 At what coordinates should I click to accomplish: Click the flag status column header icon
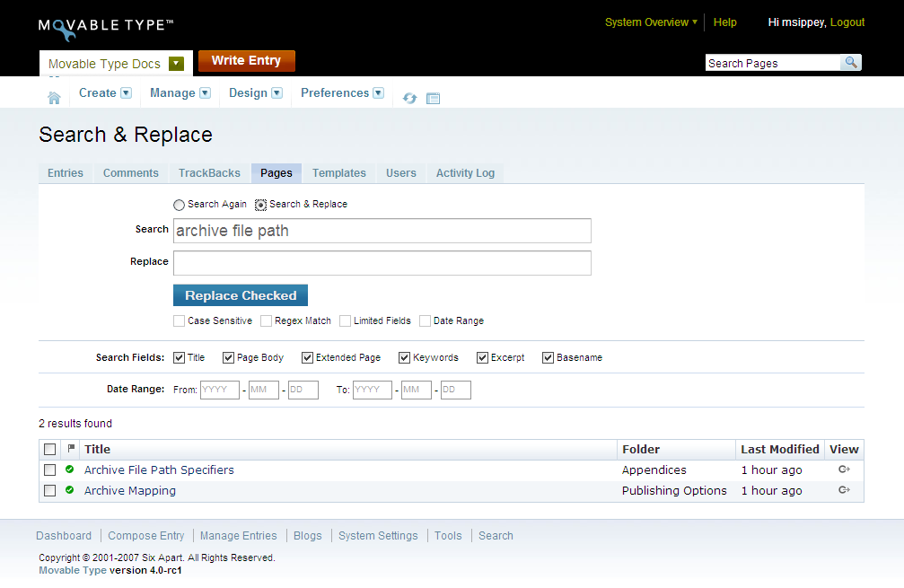point(71,449)
